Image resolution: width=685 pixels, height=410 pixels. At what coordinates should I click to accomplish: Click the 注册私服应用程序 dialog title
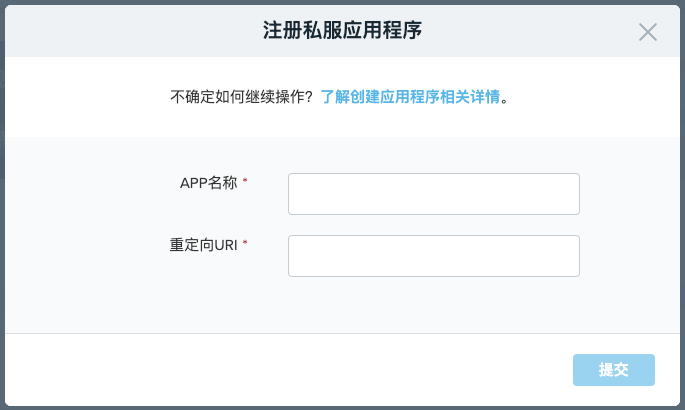342,31
